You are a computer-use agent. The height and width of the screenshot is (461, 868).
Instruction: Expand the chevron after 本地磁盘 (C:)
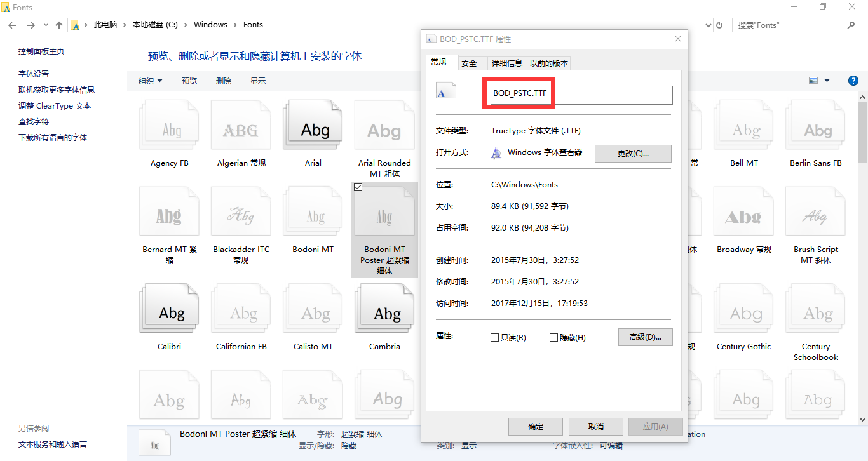tap(186, 25)
